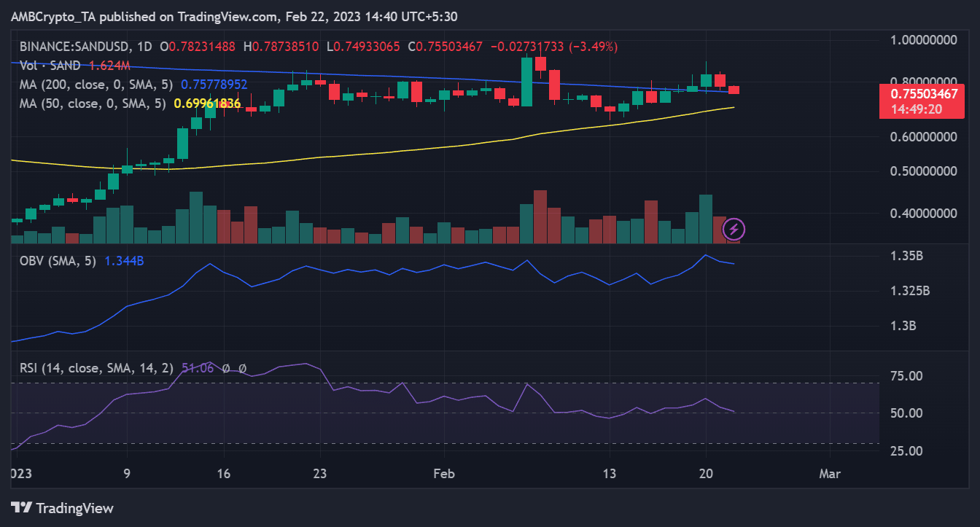Click the blue MA 200 value 0.75778952
This screenshot has width=980, height=527.
coord(214,85)
